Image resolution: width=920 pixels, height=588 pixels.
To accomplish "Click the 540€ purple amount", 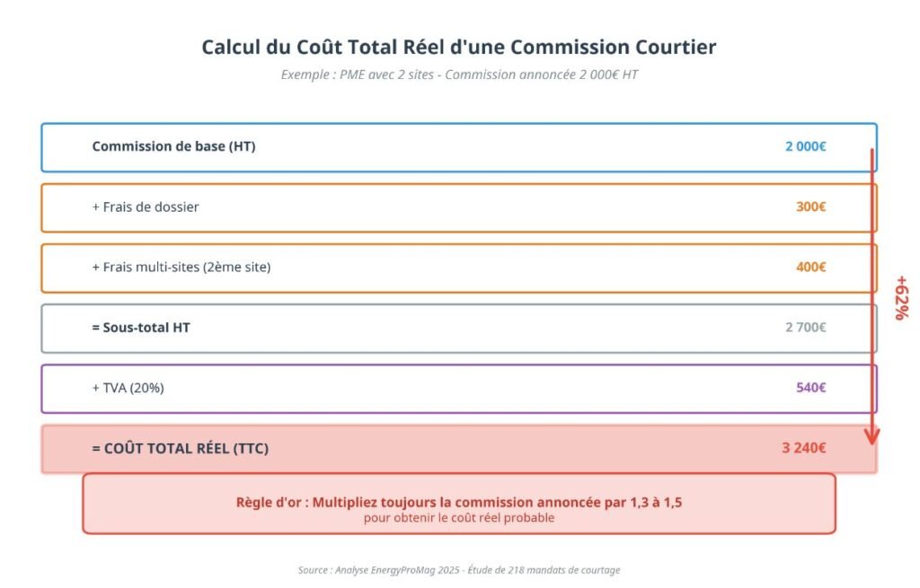I will (810, 388).
